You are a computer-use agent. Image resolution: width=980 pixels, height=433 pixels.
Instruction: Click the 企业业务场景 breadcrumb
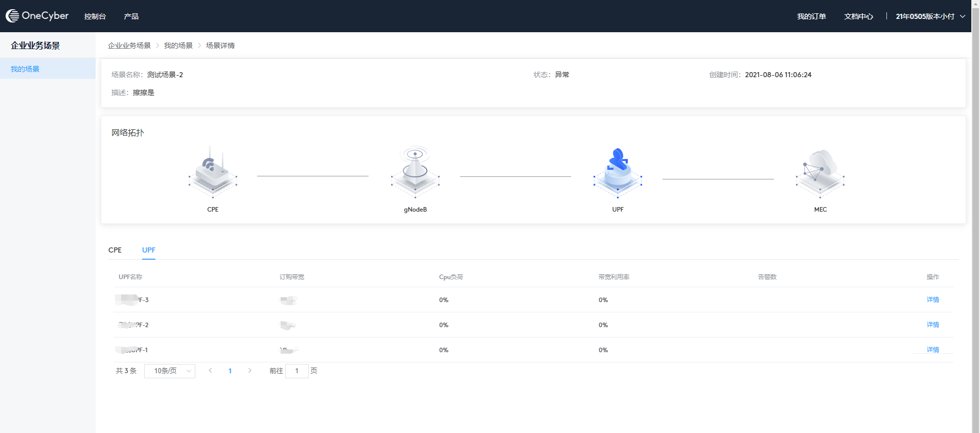pos(129,45)
